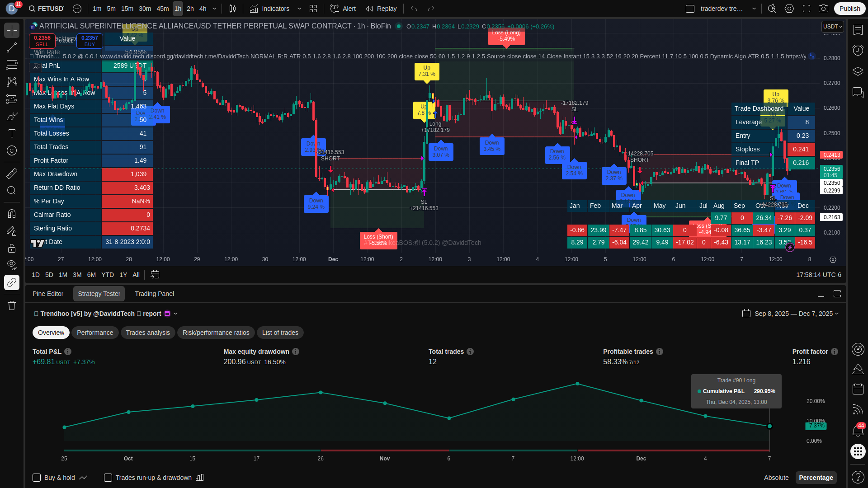Switch to the Pine Editor tab

pos(48,294)
